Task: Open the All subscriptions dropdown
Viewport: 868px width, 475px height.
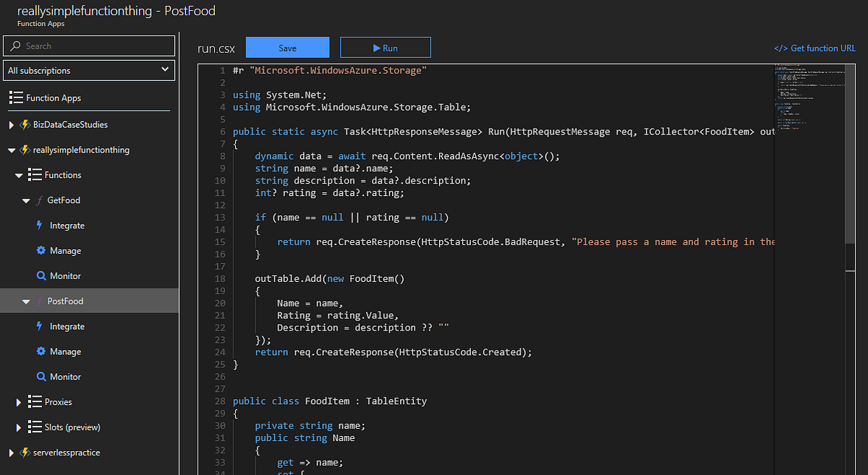Action: (89, 70)
